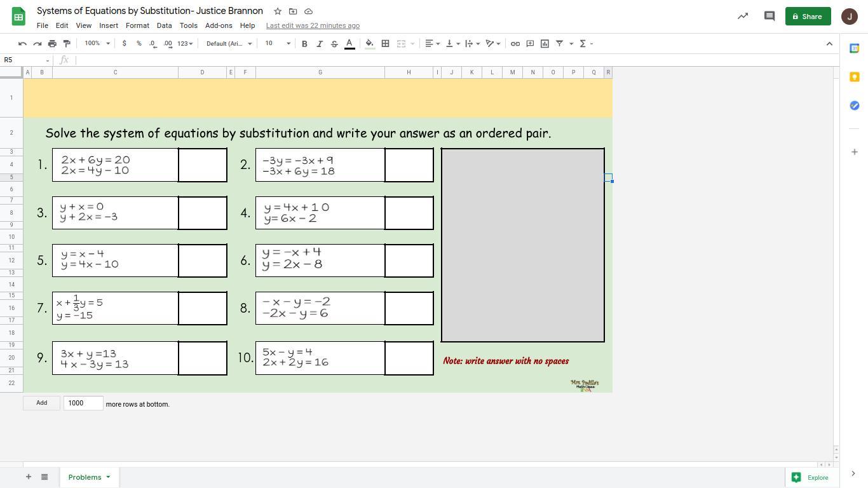The height and width of the screenshot is (488, 868).
Task: Star this spreadsheet document
Action: (x=278, y=11)
